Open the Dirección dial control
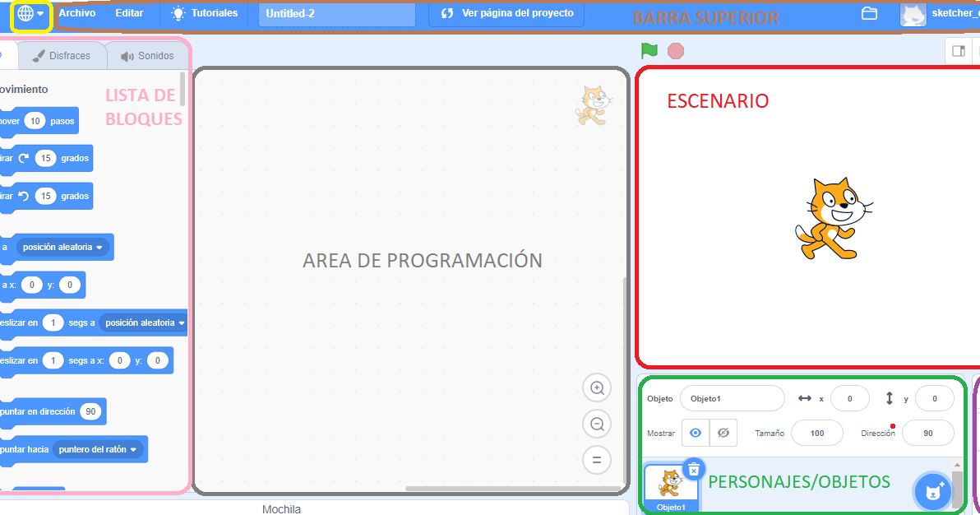The image size is (980, 515). 929,433
